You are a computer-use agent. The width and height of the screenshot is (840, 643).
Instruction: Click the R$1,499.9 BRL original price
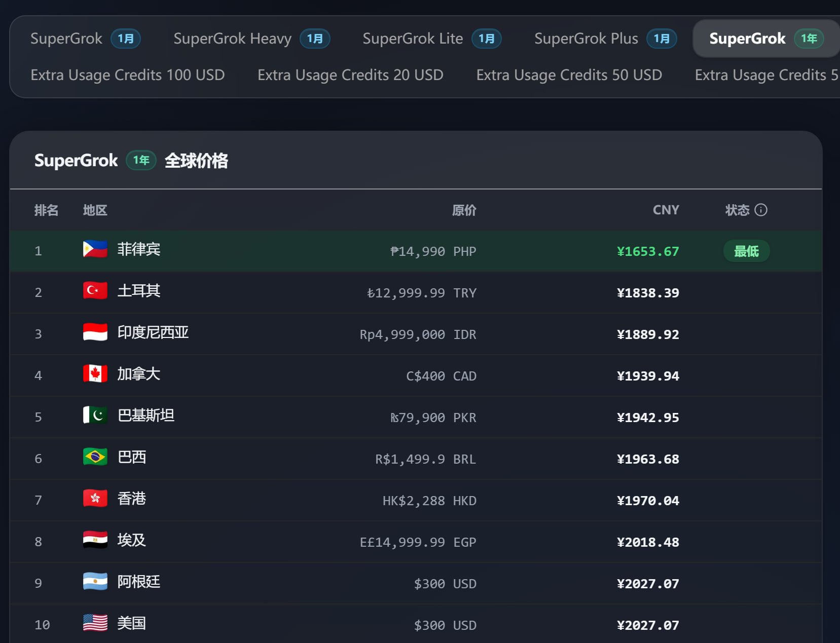click(x=426, y=459)
